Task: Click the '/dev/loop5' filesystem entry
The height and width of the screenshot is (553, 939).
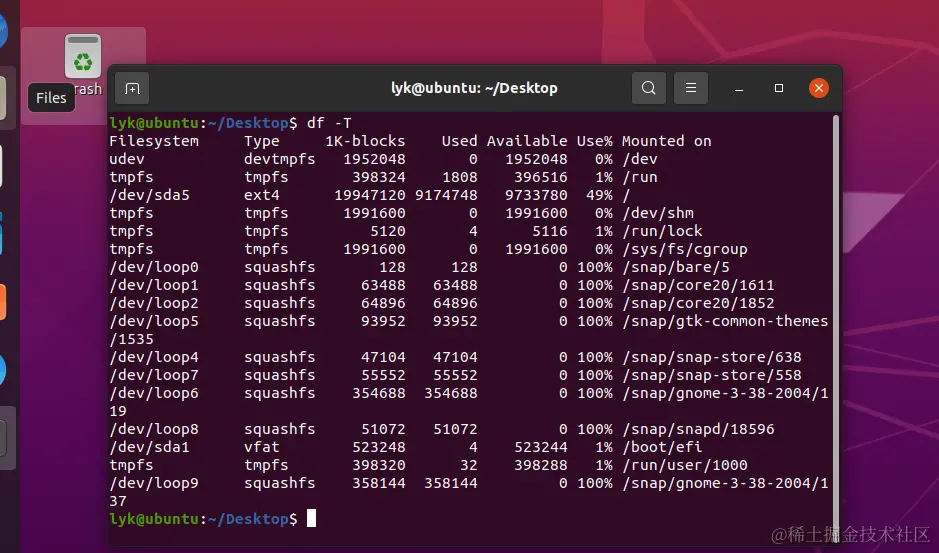Action: [154, 321]
